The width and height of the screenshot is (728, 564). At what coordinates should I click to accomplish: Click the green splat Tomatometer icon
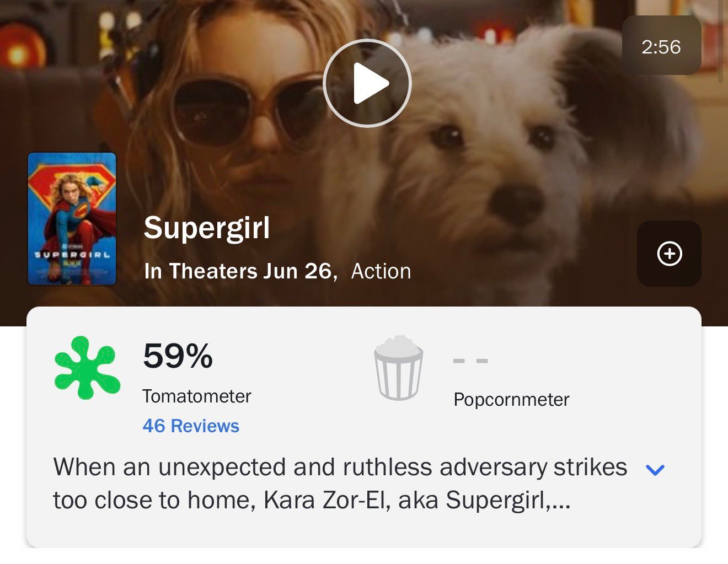click(87, 367)
